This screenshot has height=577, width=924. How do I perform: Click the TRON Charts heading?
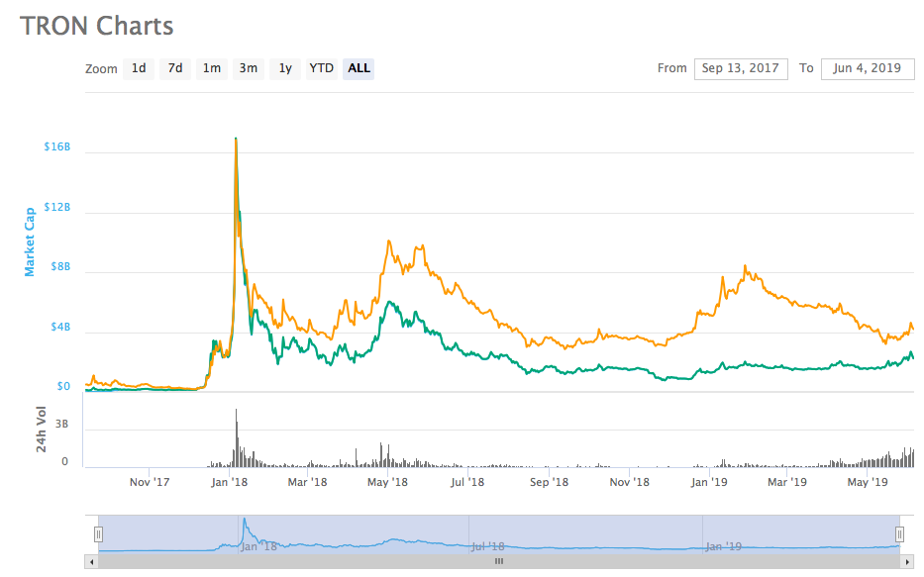coord(97,26)
